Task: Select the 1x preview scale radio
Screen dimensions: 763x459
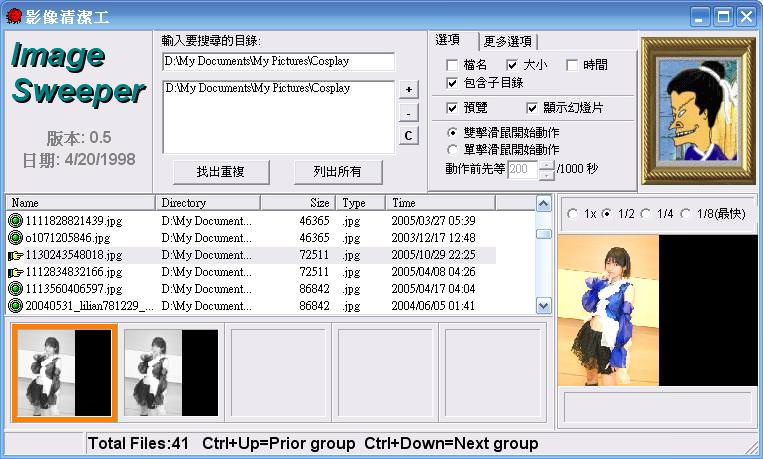Action: 572,214
